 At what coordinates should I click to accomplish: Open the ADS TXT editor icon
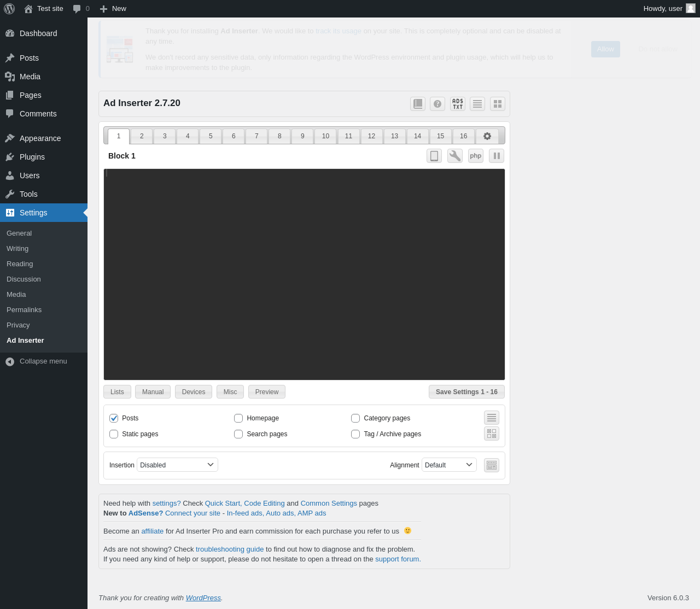(458, 104)
